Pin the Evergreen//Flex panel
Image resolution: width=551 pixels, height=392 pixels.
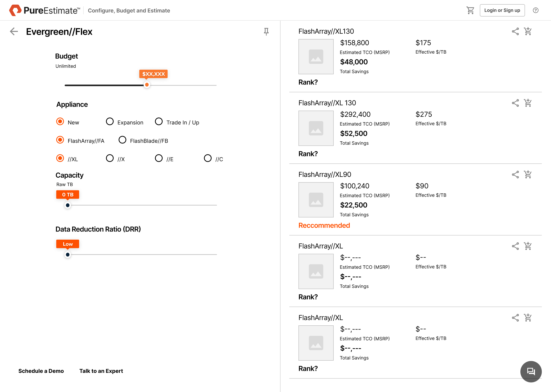click(266, 32)
